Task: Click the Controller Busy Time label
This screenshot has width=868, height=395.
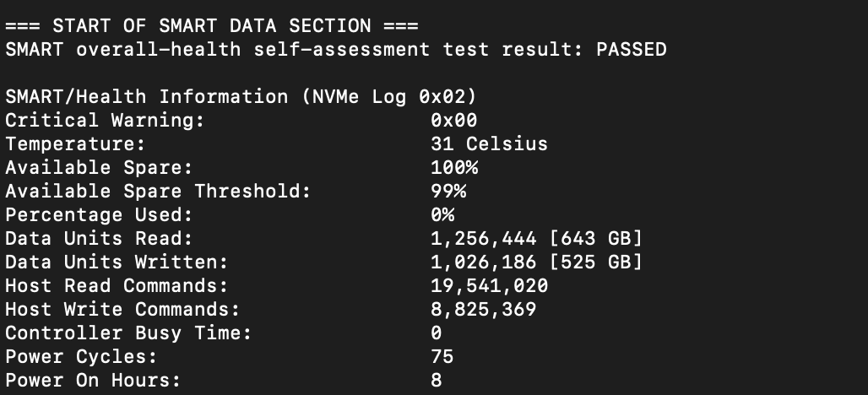Action: [128, 333]
